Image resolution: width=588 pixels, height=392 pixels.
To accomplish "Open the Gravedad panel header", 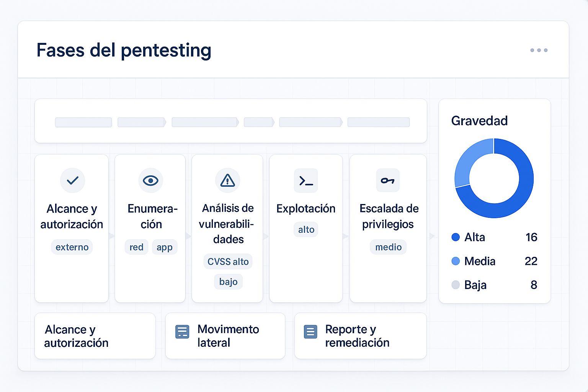I will 479,121.
